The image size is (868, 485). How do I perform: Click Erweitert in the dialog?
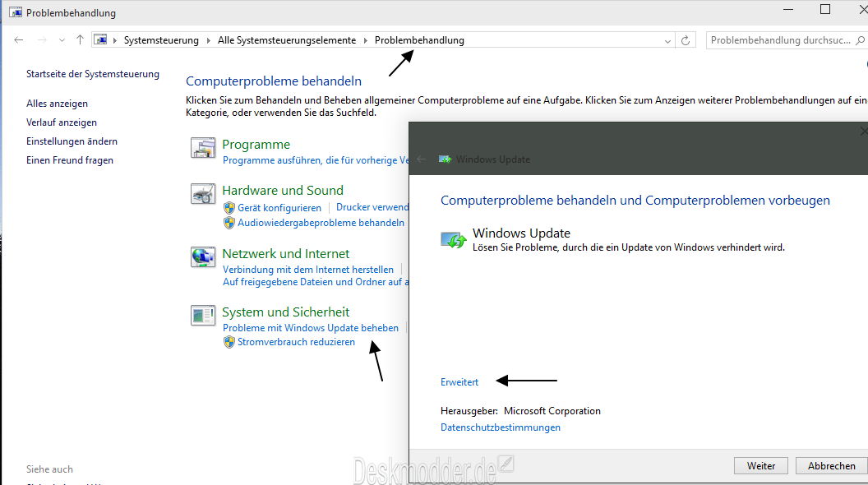(x=459, y=382)
